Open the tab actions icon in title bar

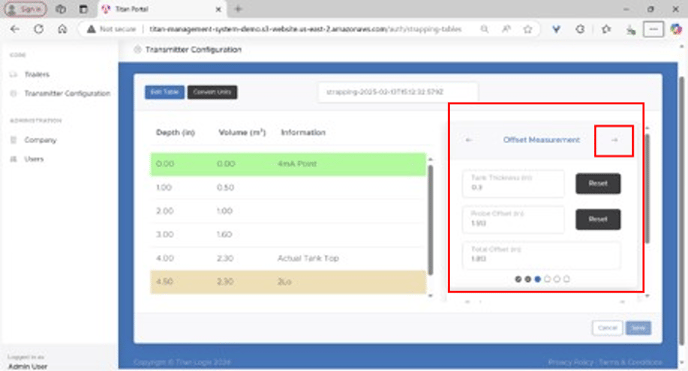pyautogui.click(x=83, y=9)
